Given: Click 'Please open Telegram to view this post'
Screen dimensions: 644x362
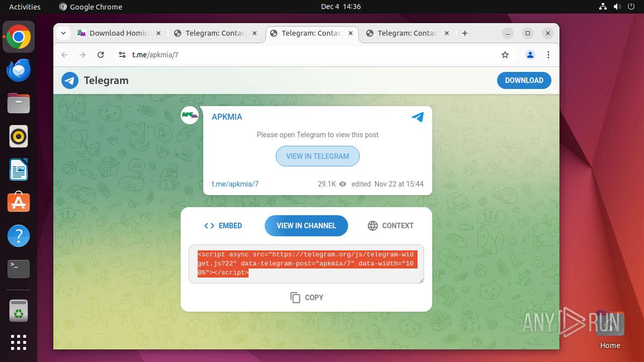Looking at the screenshot, I should tap(317, 135).
